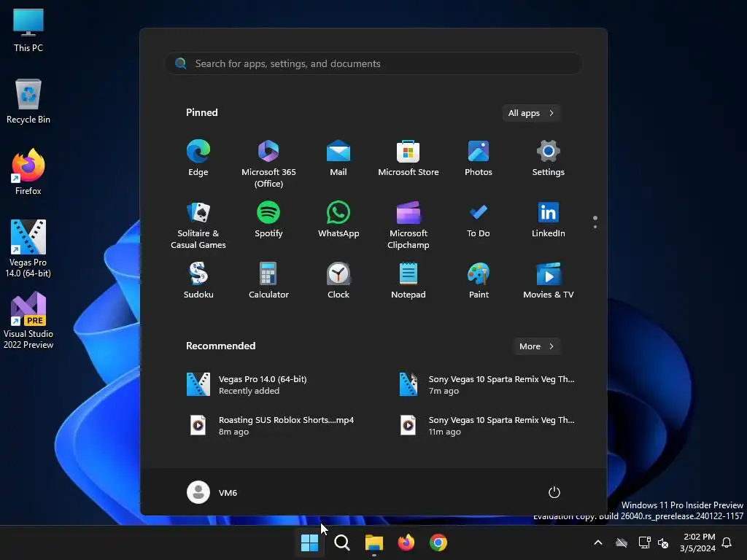
Task: Launch Microsoft 365 (Office)
Action: pyautogui.click(x=268, y=164)
